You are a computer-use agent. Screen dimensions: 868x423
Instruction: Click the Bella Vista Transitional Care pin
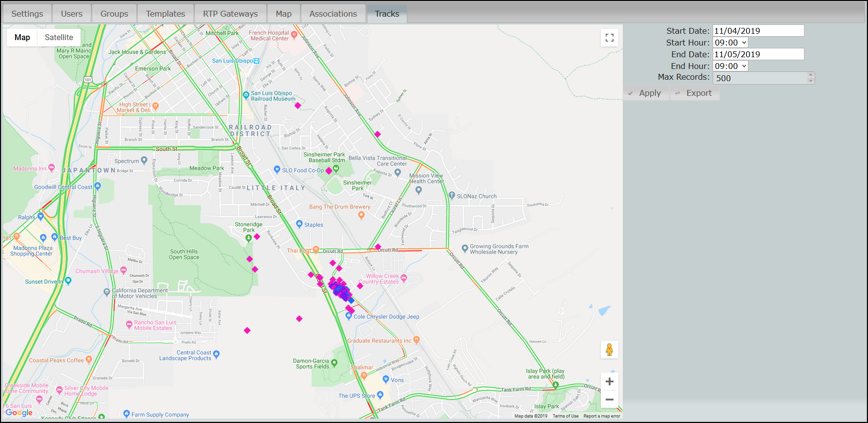tap(398, 172)
